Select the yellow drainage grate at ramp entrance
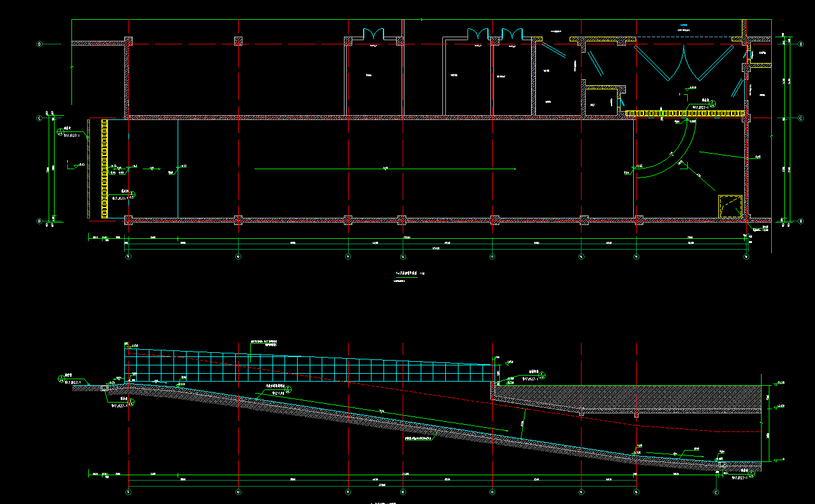 point(104,168)
